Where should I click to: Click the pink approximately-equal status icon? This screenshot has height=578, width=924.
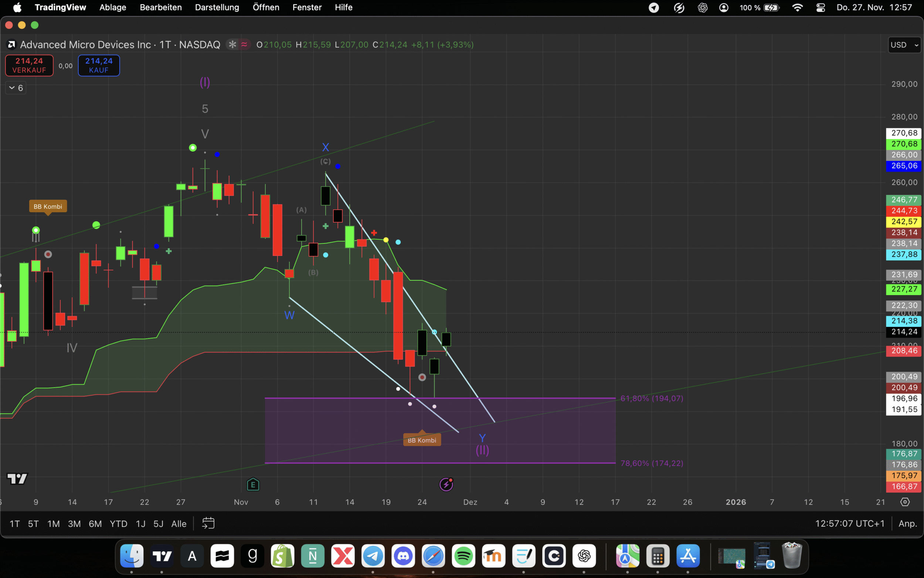pyautogui.click(x=244, y=45)
